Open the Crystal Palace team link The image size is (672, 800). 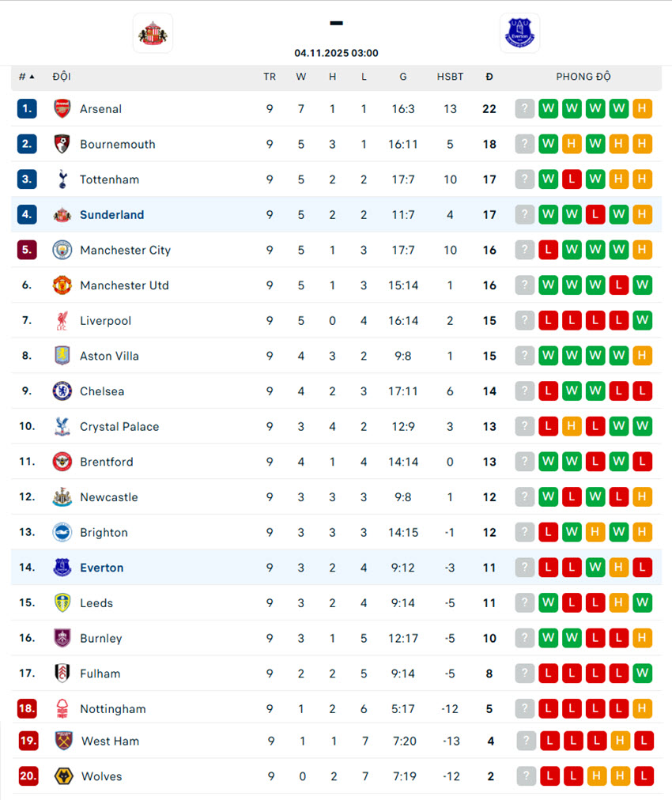point(119,427)
